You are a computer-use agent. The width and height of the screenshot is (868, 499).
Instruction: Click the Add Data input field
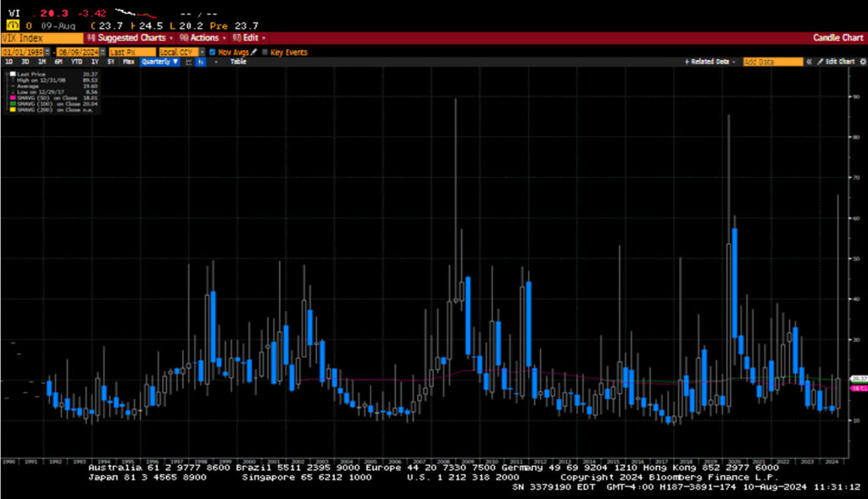coord(772,62)
